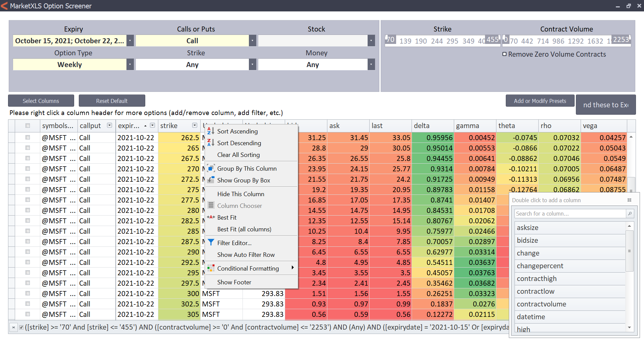The image size is (644, 342).
Task: Click the Sort Ascending icon in context menu
Action: 211,131
